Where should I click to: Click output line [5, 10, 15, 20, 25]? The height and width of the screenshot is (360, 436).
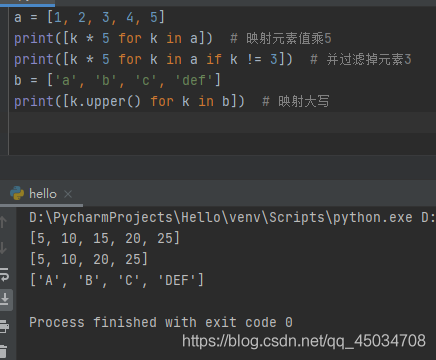pos(105,239)
